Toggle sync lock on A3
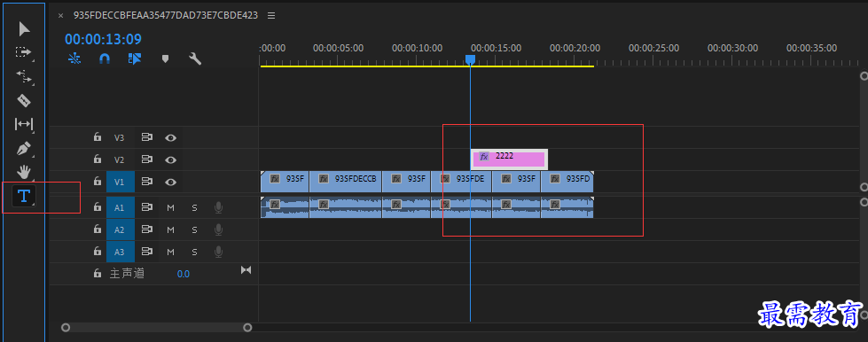Image resolution: width=868 pixels, height=342 pixels. [146, 252]
